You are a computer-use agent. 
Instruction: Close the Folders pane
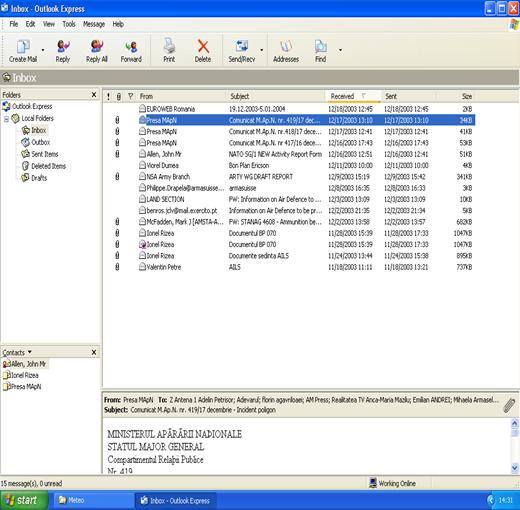(94, 95)
